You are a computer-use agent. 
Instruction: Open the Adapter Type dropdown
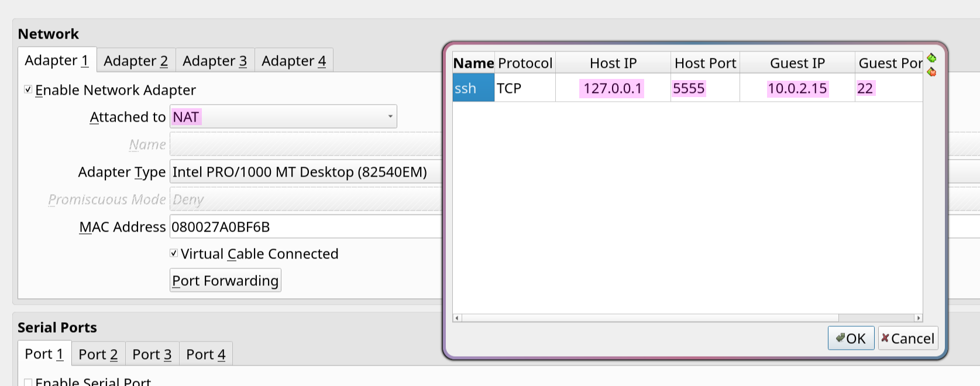[x=304, y=172]
